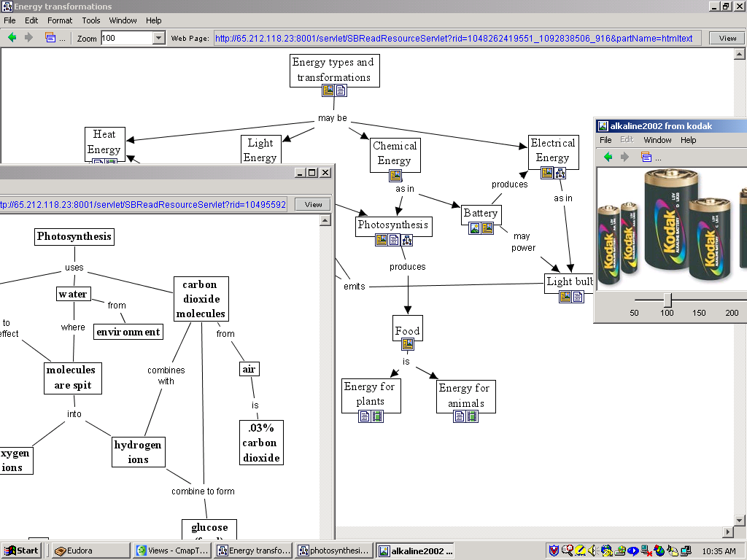Open the Tools menu in main window
The height and width of the screenshot is (560, 747).
91,20
